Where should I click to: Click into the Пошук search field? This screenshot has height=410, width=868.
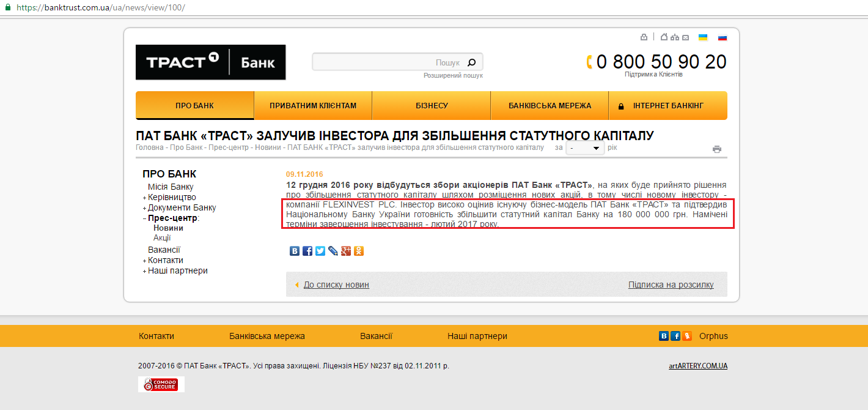click(388, 62)
